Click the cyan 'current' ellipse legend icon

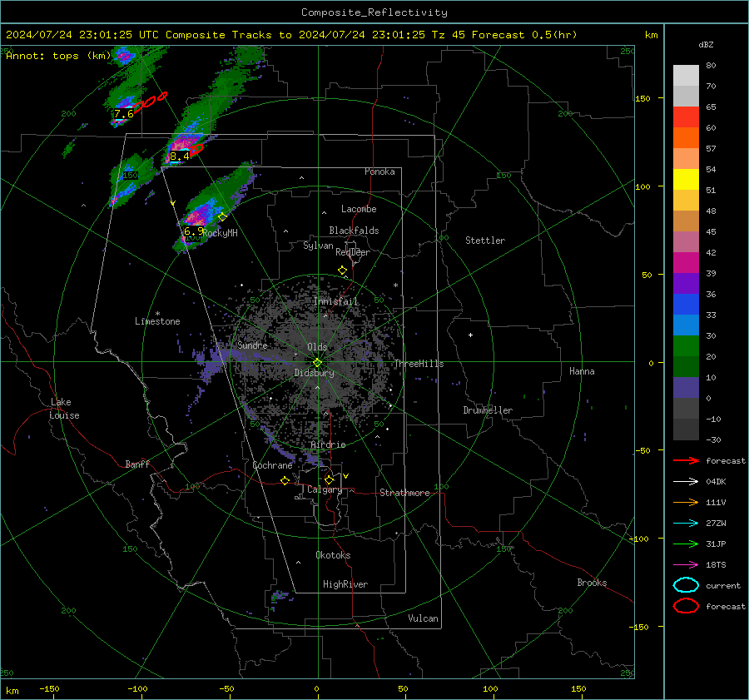tap(686, 585)
